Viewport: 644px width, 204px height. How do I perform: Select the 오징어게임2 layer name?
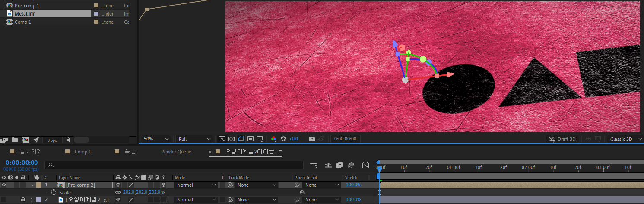point(87,200)
